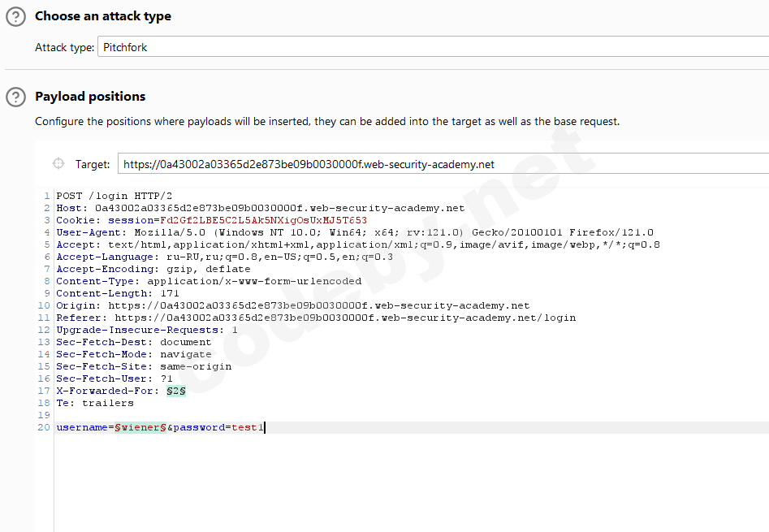Click the 'Te: trailers' header line
Screen dimensions: 769x532
95,403
